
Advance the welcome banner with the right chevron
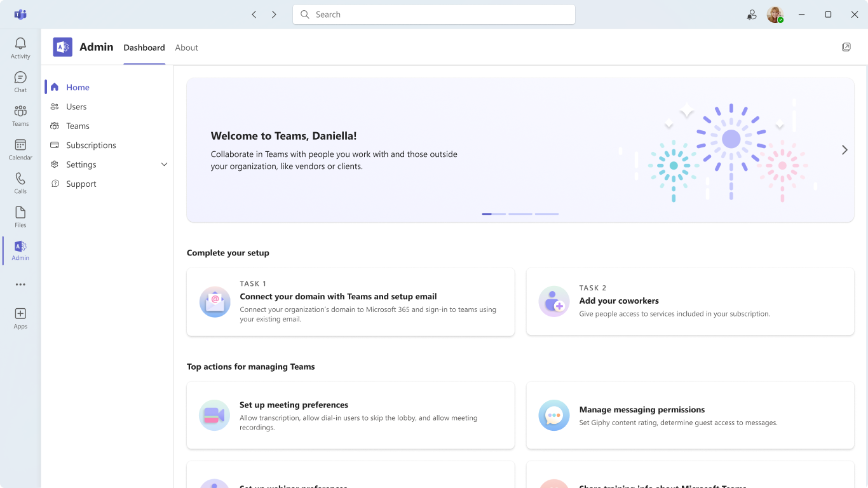(x=844, y=150)
